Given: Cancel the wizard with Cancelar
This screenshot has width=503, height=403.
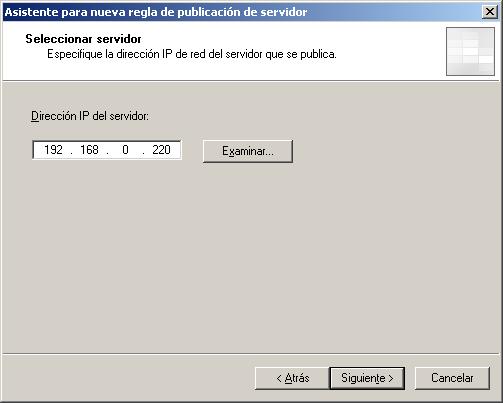Looking at the screenshot, I should [452, 378].
